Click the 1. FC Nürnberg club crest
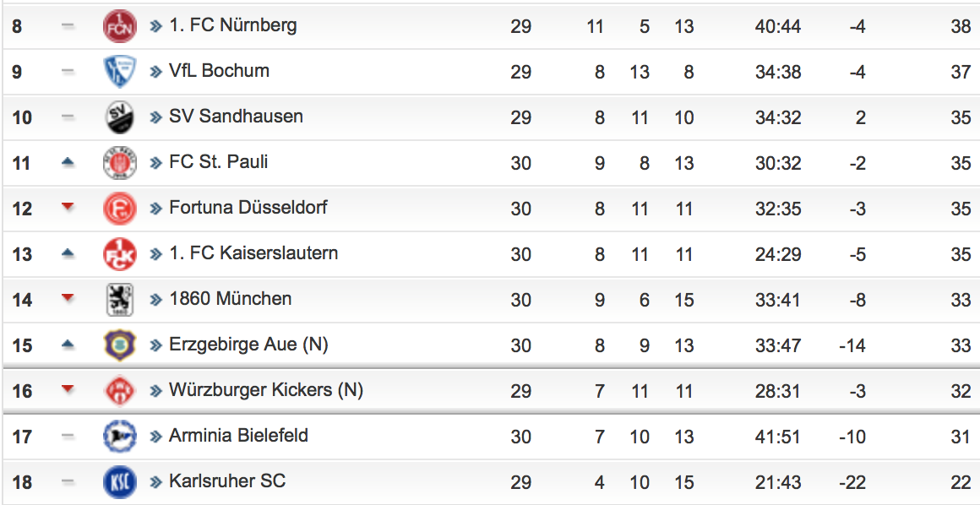The height and width of the screenshot is (505, 980). pos(119,26)
